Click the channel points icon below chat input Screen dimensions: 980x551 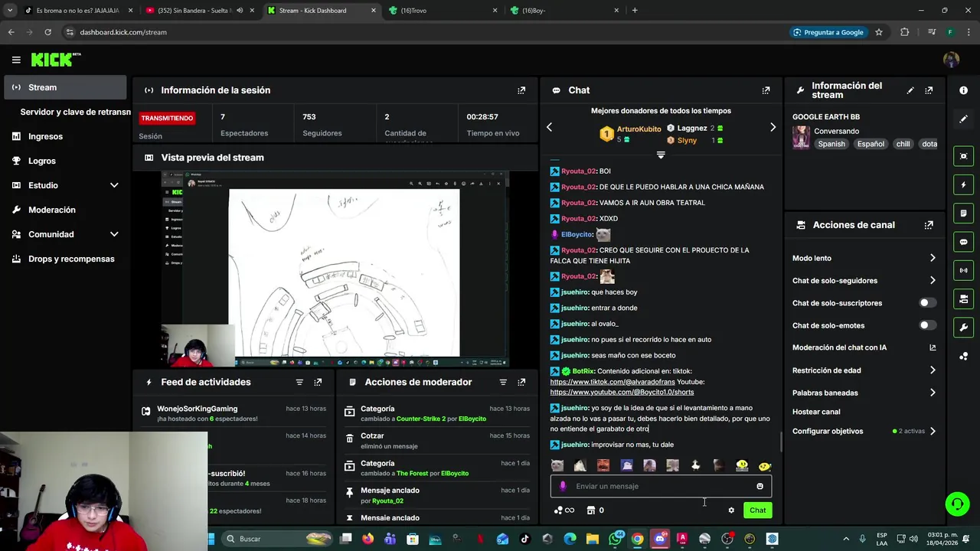click(558, 510)
